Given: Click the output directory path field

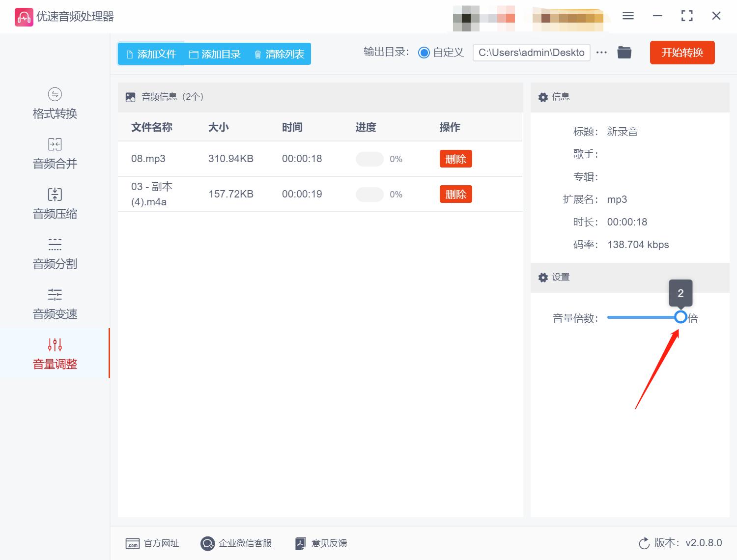Looking at the screenshot, I should tap(531, 52).
